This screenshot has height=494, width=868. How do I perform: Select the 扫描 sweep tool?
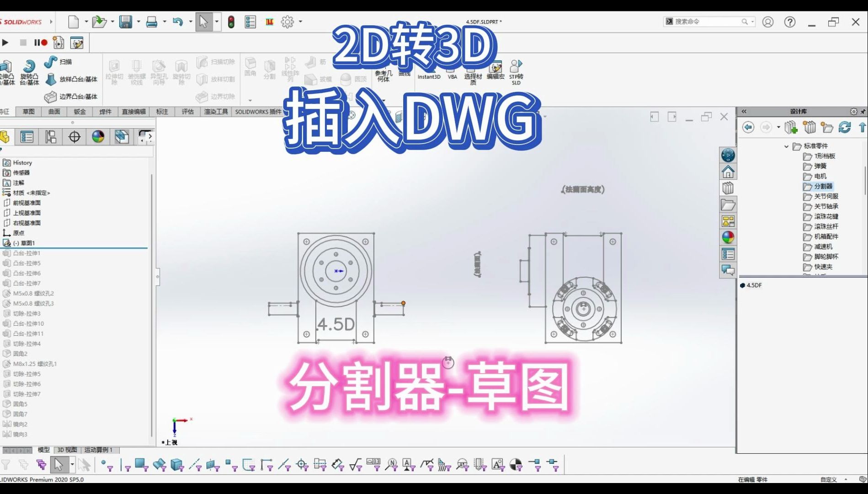[x=59, y=63]
